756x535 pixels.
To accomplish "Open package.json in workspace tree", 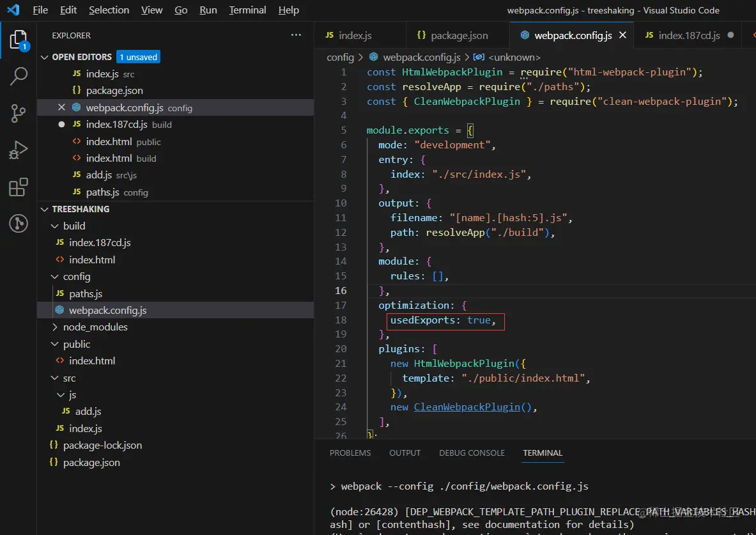I will point(176,462).
